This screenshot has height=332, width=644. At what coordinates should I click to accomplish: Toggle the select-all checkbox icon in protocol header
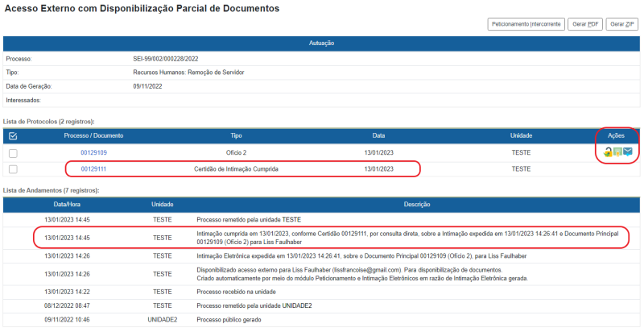[13, 135]
